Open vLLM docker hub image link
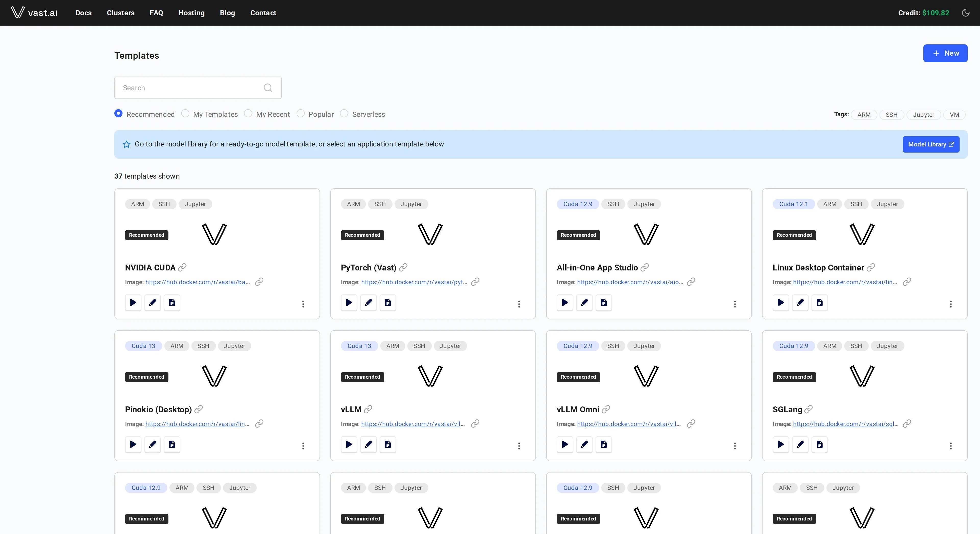 (x=413, y=424)
